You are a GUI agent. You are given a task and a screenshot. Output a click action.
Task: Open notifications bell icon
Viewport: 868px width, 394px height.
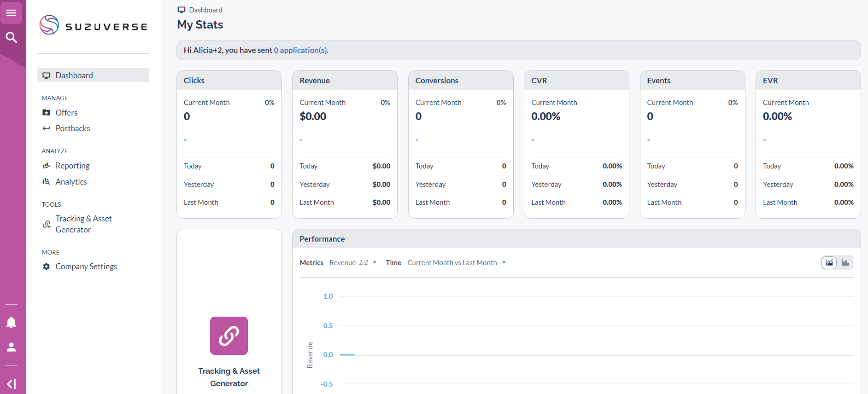tap(12, 323)
